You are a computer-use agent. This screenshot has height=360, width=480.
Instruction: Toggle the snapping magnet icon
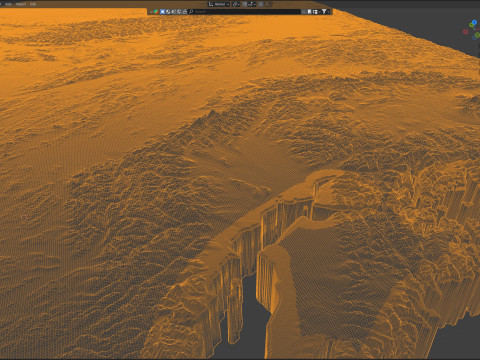[x=245, y=4]
